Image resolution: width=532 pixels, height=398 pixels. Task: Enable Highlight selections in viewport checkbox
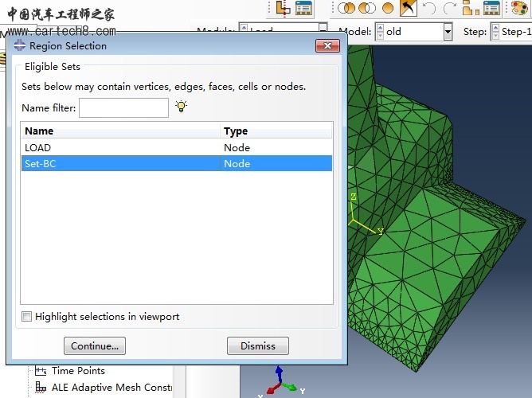(27, 317)
